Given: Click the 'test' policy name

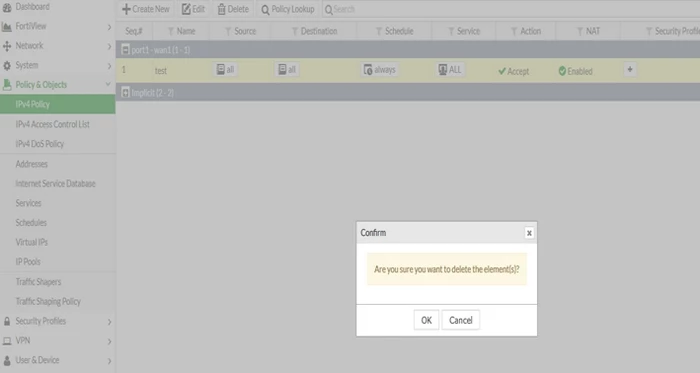Looking at the screenshot, I should click(x=161, y=71).
